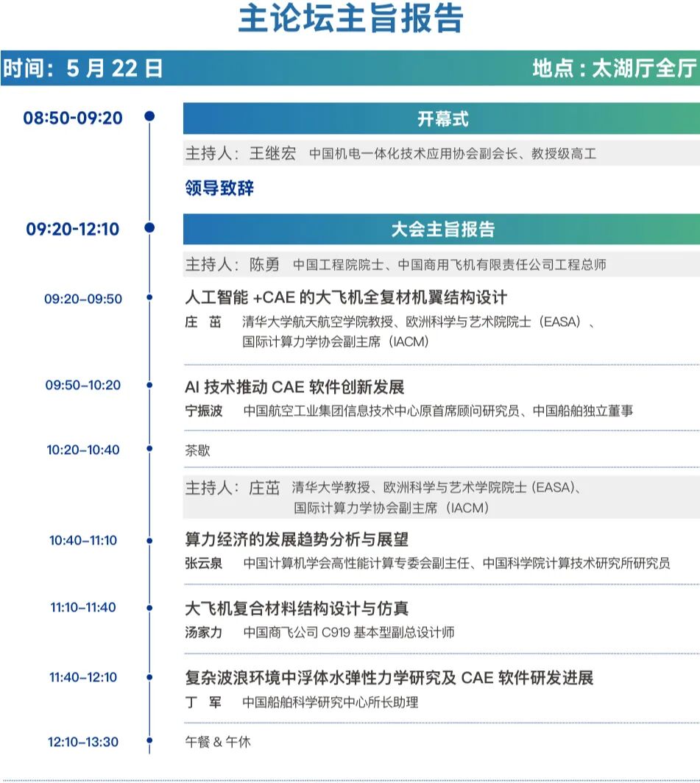Select the 11:10–11:40 time slot
The width and height of the screenshot is (700, 783).
pos(83,608)
